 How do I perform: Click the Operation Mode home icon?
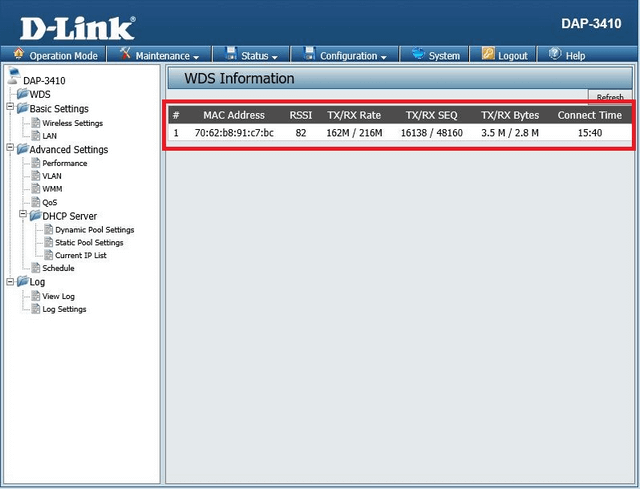(x=19, y=55)
